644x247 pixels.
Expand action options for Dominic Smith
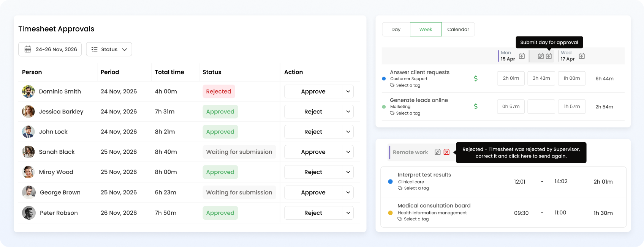(348, 91)
